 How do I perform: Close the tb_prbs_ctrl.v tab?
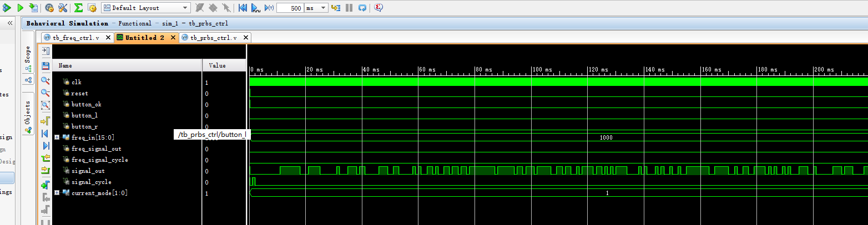coord(246,38)
